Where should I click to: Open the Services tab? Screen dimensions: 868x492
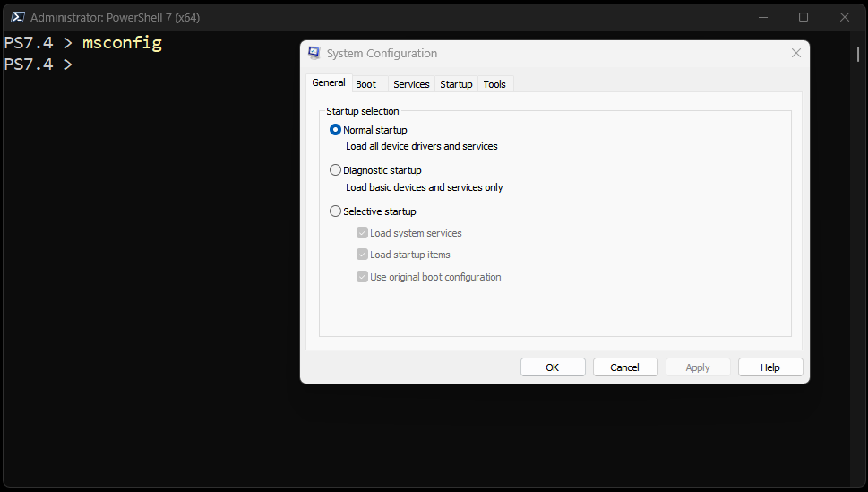[411, 84]
